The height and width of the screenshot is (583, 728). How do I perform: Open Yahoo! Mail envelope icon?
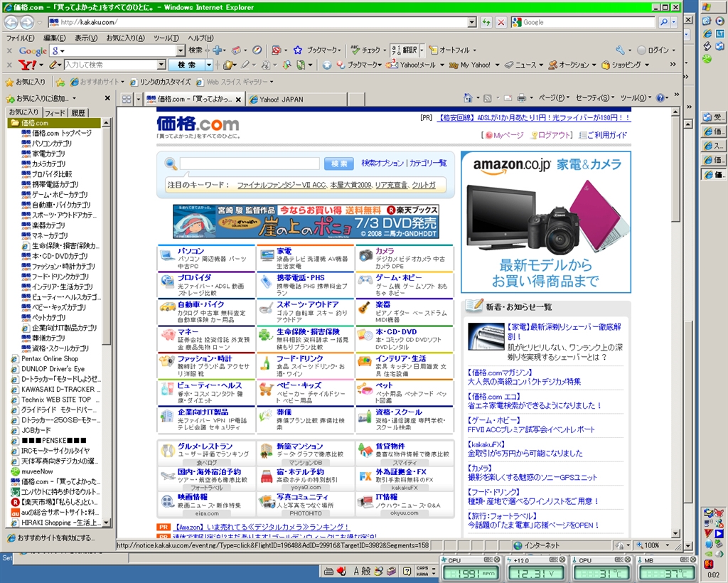coord(392,65)
